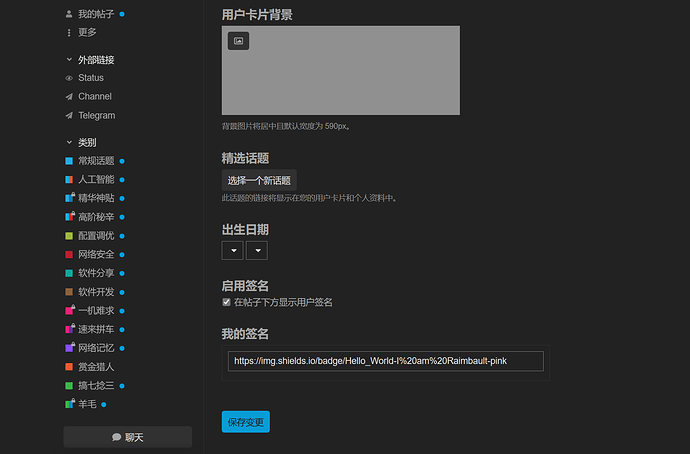This screenshot has height=454, width=690.
Task: Click the yellow-green badge of 配置调优
Action: pyautogui.click(x=69, y=236)
